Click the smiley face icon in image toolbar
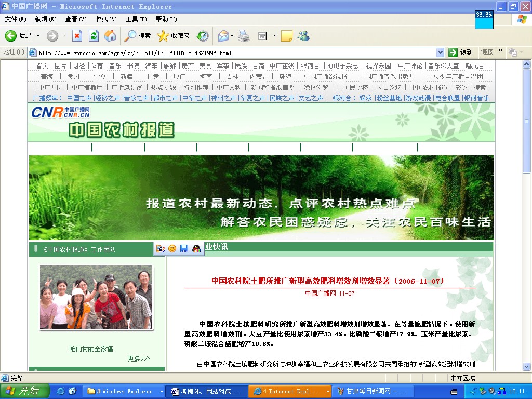 tap(172, 249)
